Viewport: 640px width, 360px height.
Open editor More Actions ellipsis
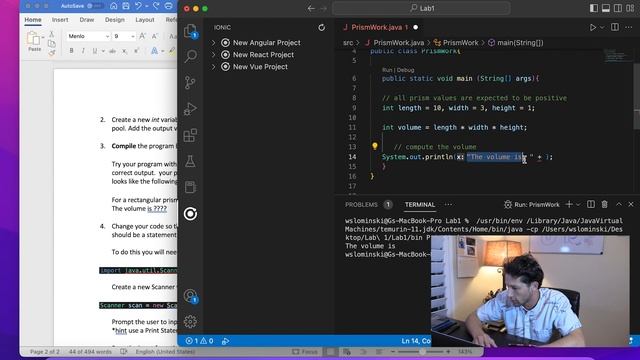tap(629, 27)
